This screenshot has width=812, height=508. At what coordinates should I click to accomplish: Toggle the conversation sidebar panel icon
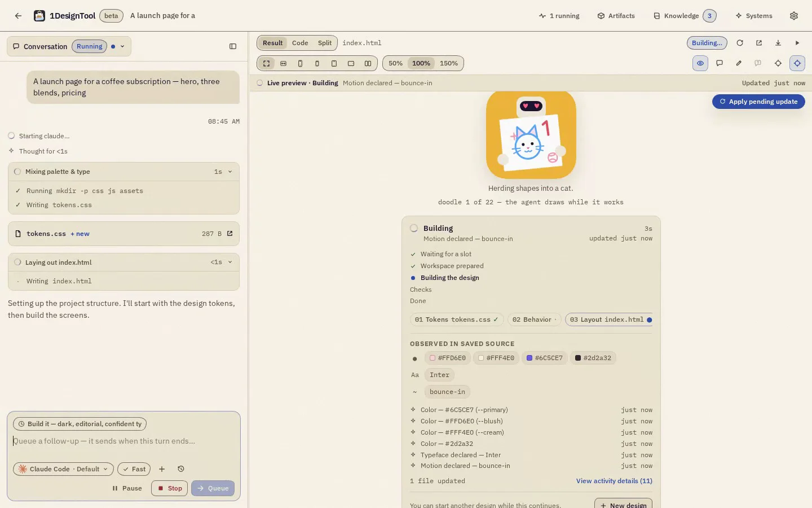pos(233,46)
